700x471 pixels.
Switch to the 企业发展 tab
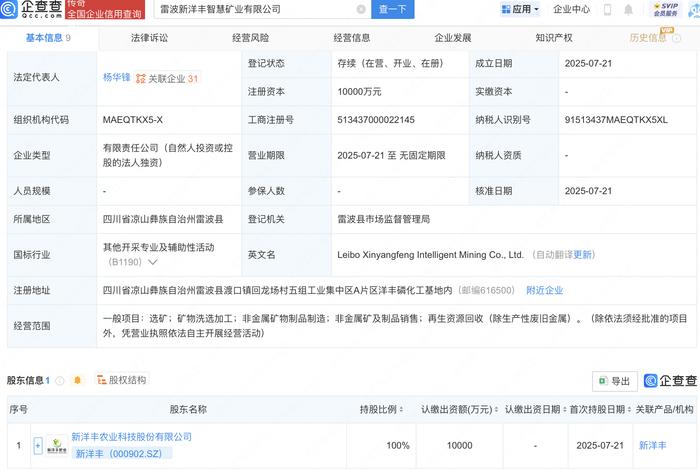pos(453,38)
